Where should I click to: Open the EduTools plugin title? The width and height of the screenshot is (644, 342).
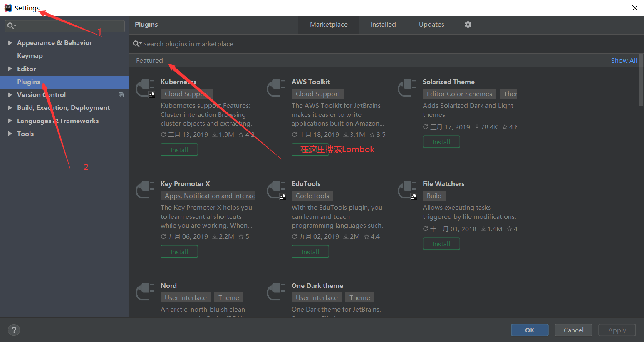point(306,184)
